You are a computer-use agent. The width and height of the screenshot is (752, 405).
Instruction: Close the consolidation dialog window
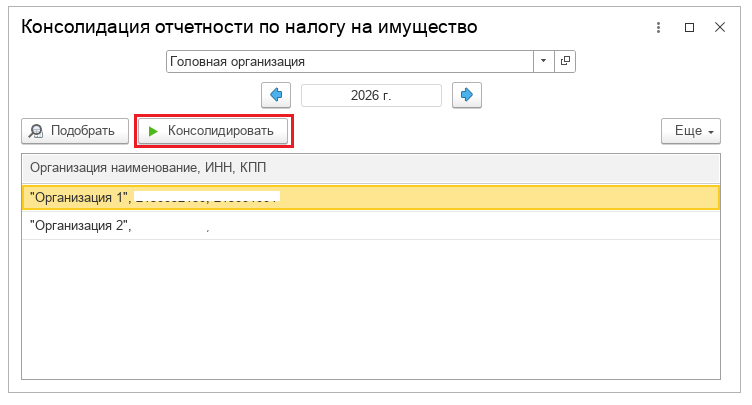tap(720, 27)
